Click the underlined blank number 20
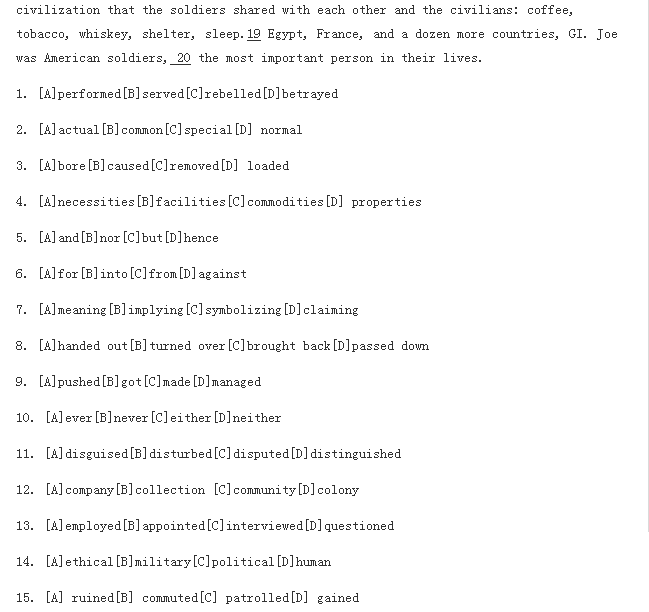This screenshot has height=612, width=649. point(181,58)
